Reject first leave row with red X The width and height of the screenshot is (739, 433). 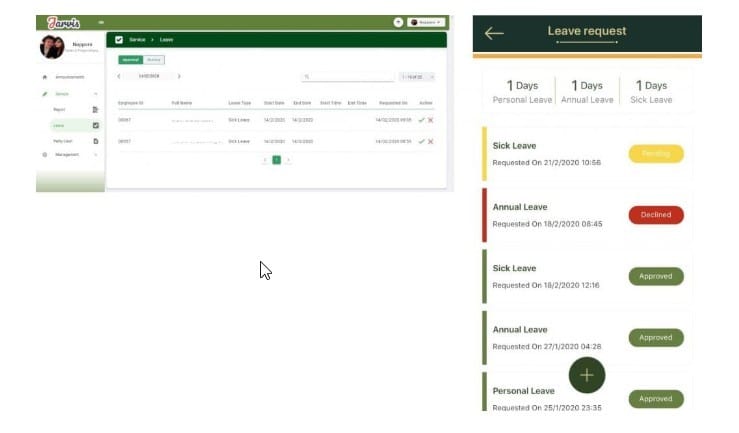(x=430, y=120)
